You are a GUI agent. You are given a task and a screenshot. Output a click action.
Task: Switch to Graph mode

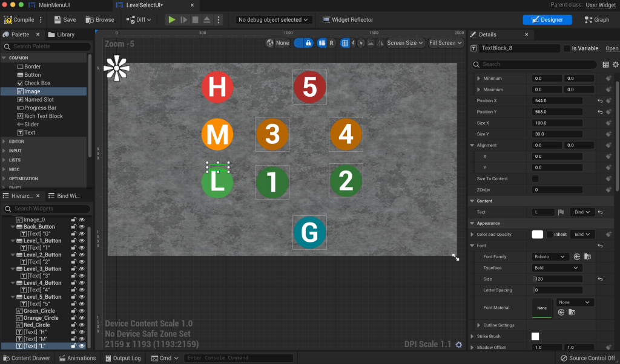coord(597,19)
